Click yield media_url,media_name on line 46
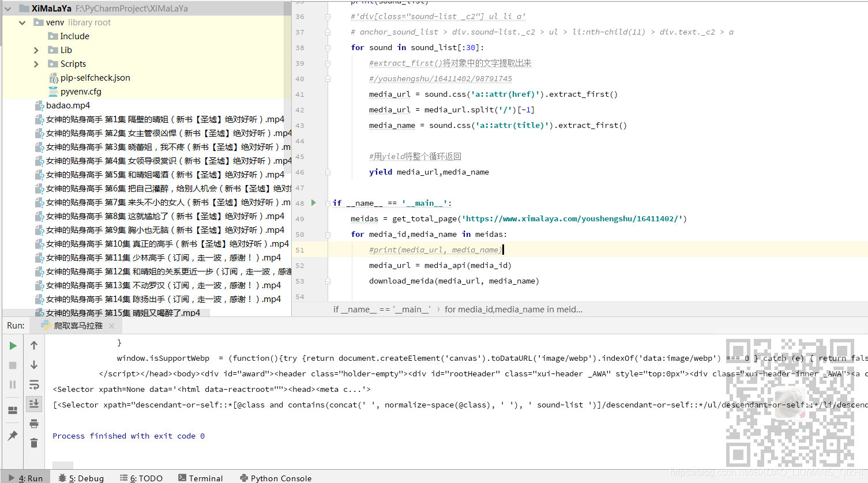 pyautogui.click(x=429, y=172)
